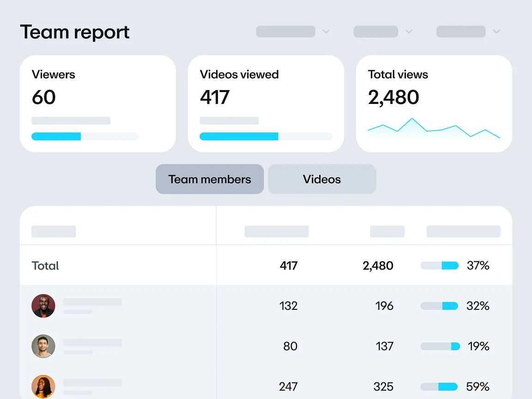Click the 37% bar in Total row
Screen dimensions: 532x399
tap(439, 266)
